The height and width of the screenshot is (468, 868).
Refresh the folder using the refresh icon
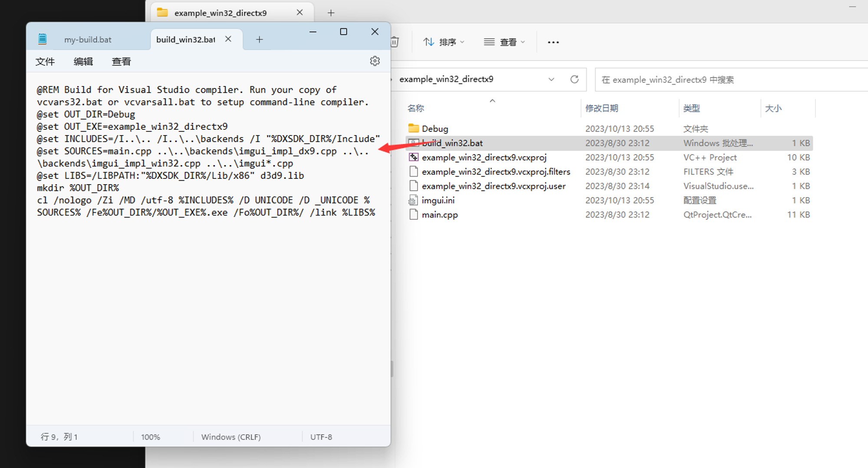coord(575,79)
